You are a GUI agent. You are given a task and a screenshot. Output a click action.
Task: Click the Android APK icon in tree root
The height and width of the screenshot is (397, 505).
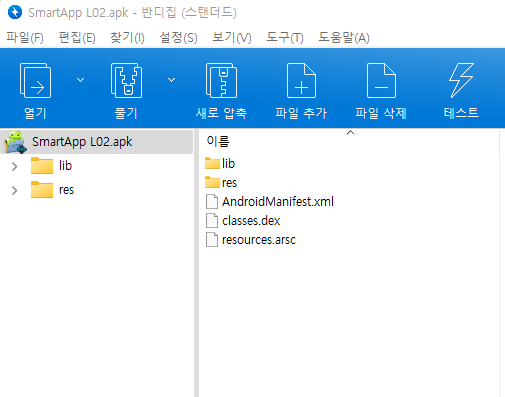point(15,142)
